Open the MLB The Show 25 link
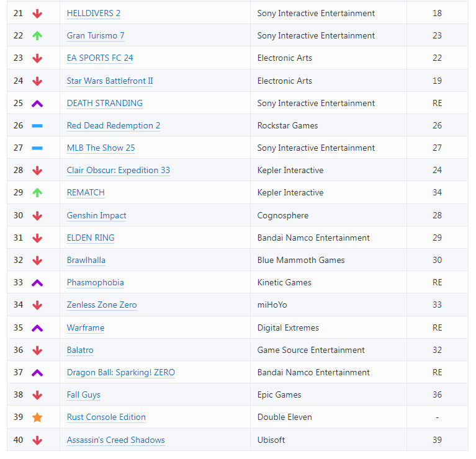Image resolution: width=476 pixels, height=459 pixels. pos(101,148)
